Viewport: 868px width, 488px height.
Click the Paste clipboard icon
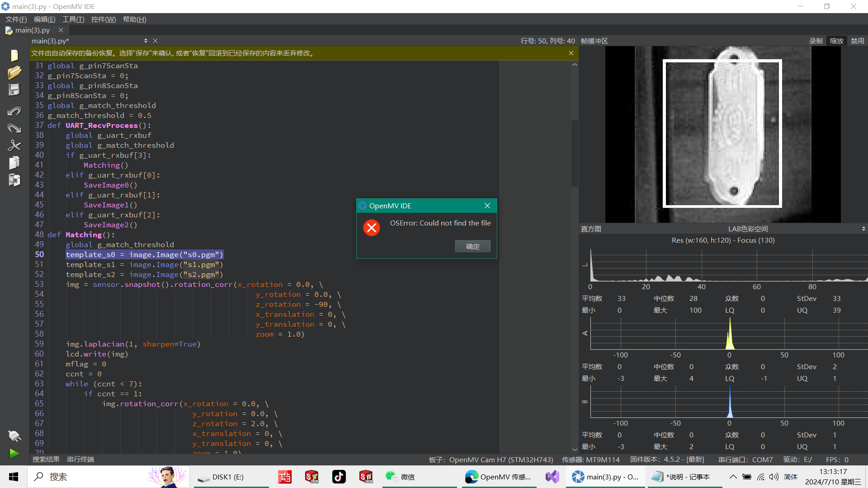[14, 180]
